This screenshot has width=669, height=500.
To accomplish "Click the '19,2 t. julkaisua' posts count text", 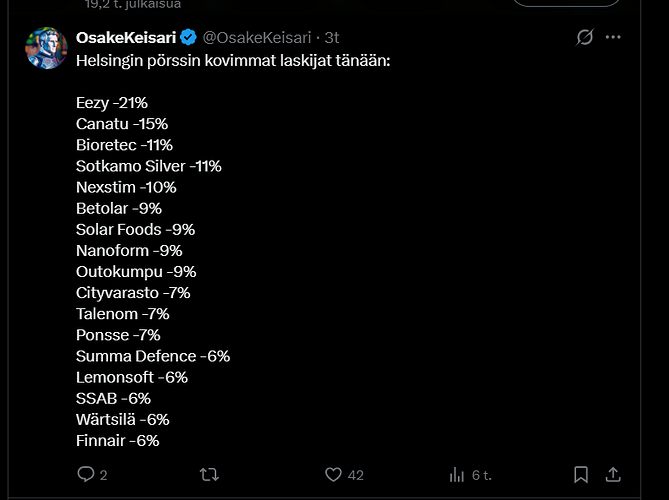I will (x=133, y=5).
